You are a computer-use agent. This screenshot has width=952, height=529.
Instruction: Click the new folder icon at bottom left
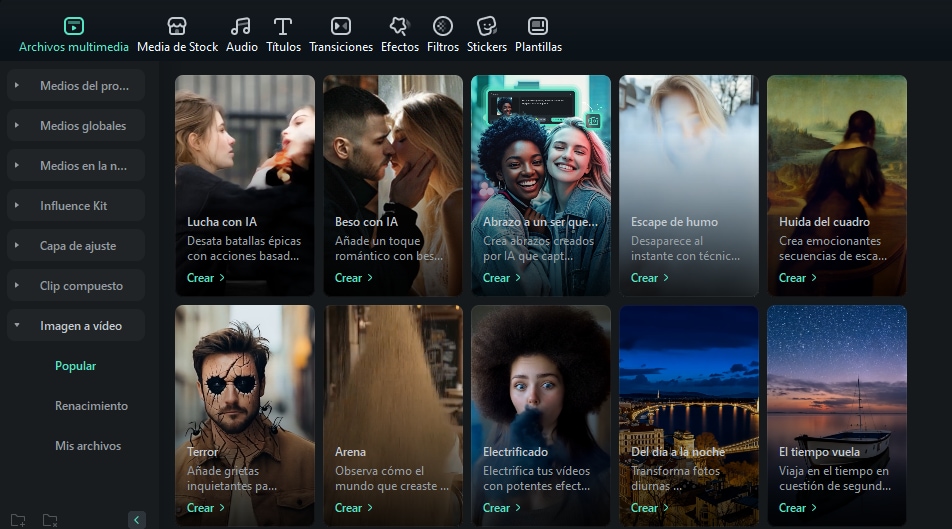pos(18,520)
